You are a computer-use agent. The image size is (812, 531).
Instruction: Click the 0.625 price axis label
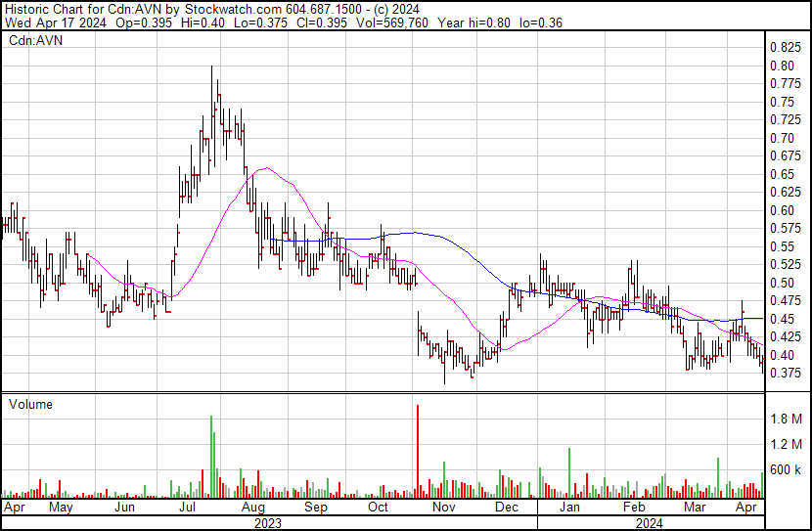pyautogui.click(x=788, y=193)
